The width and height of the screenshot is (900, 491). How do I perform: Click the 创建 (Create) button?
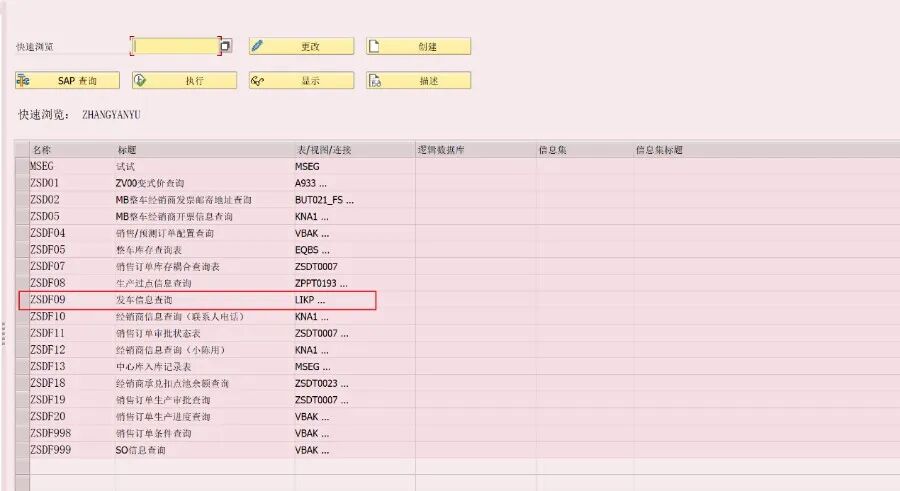pyautogui.click(x=418, y=47)
